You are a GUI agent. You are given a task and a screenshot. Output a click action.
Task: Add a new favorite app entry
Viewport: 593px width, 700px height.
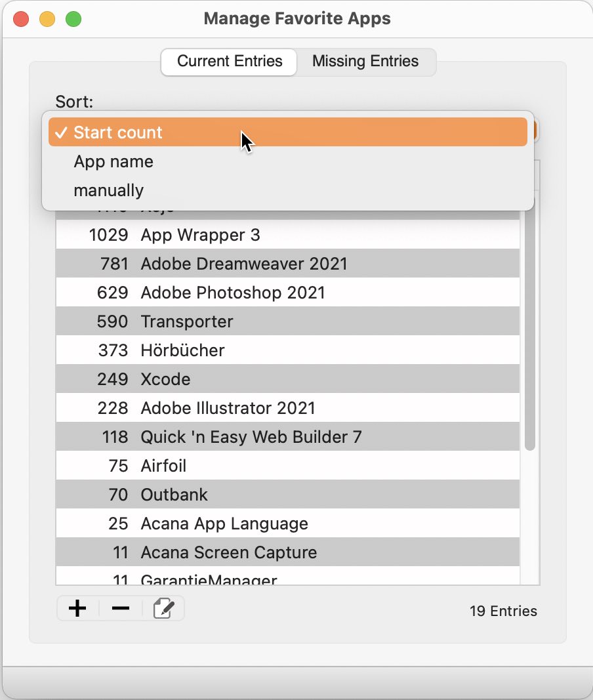[x=77, y=609]
